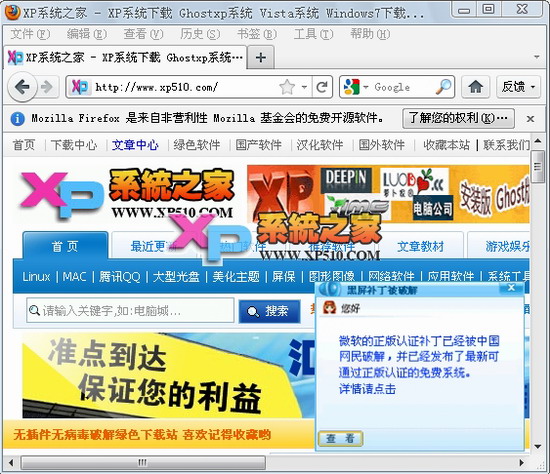Select the 文章教材 site tab

421,246
